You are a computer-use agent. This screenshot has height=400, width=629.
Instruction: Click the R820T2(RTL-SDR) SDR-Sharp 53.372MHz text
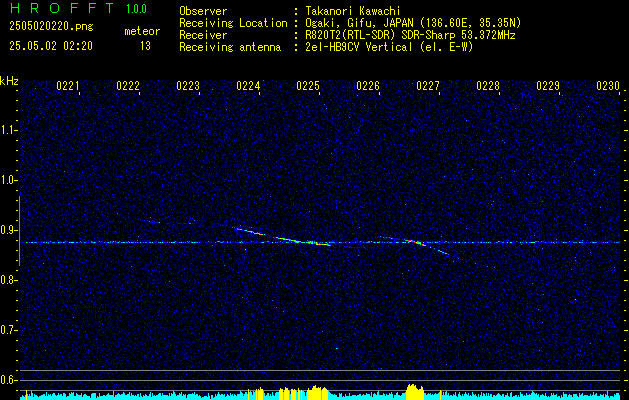click(x=410, y=35)
